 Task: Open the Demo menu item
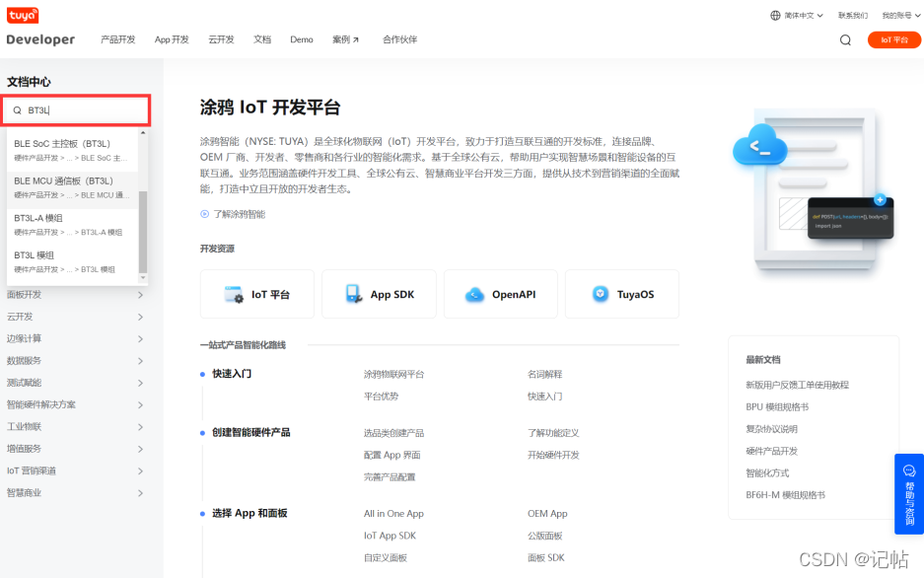301,39
